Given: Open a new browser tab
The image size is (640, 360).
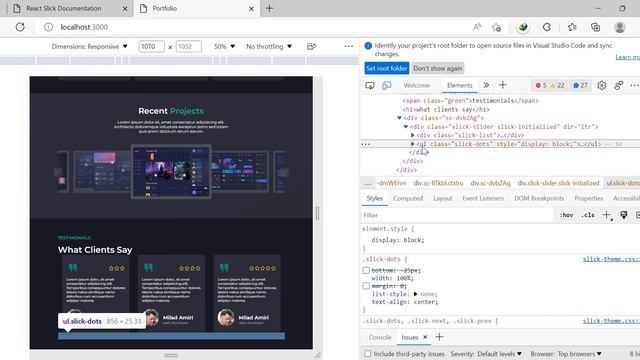Looking at the screenshot, I should coord(269,8).
